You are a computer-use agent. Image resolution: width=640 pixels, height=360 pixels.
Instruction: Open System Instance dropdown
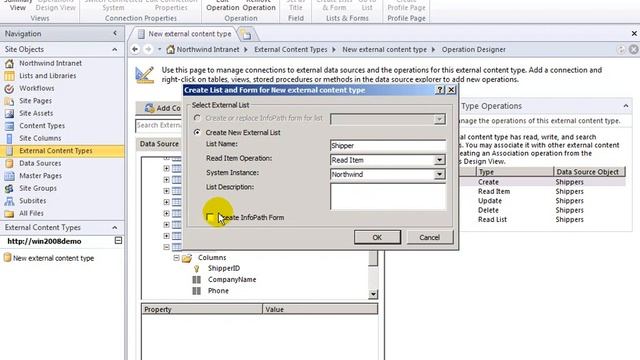coord(439,174)
